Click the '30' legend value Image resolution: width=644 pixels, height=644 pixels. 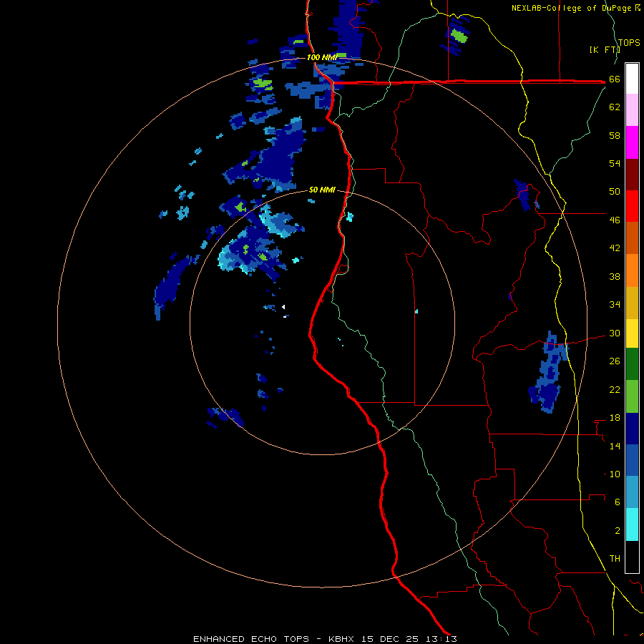tap(615, 333)
